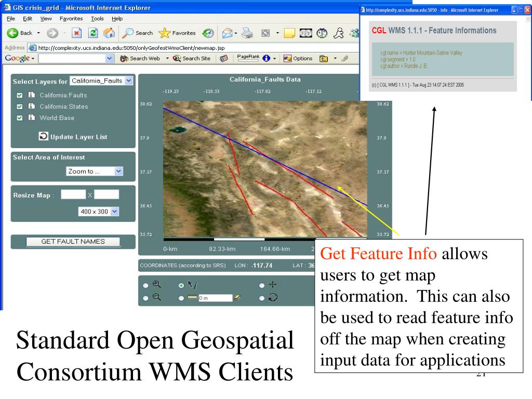Click the browser address bar URL
The width and height of the screenshot is (532, 399).
[131, 48]
